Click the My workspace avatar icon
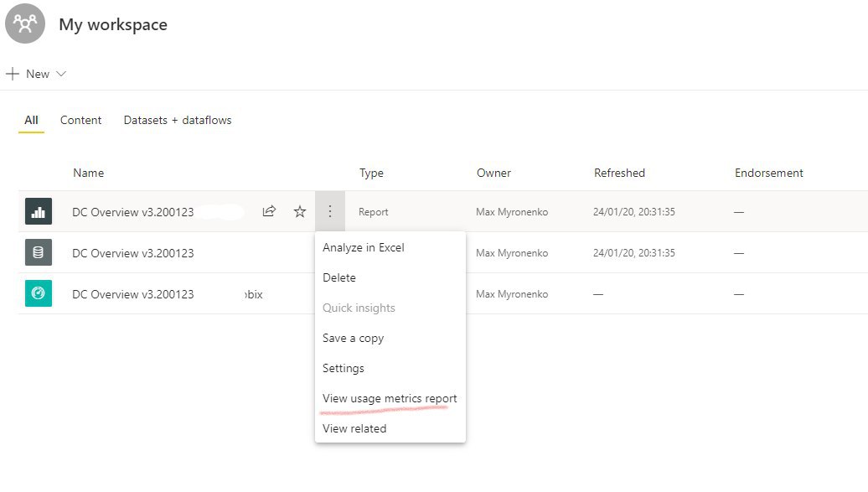Viewport: 868px width, 492px height. click(x=25, y=23)
